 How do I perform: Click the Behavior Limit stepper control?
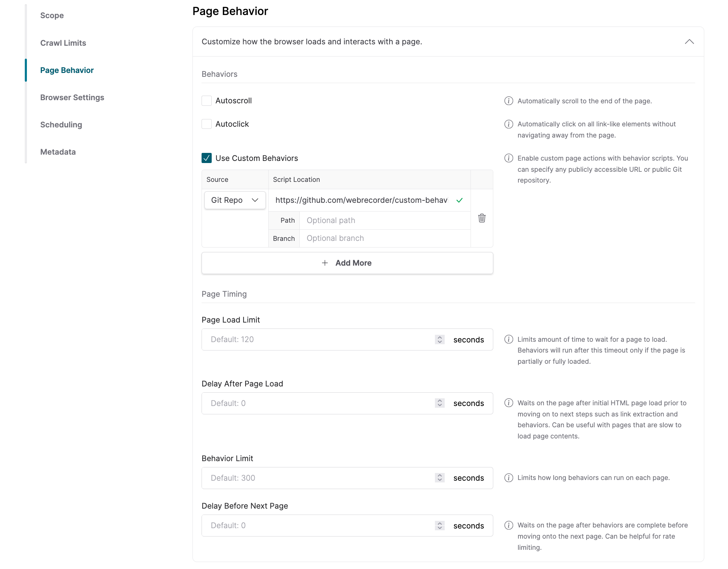coord(439,478)
